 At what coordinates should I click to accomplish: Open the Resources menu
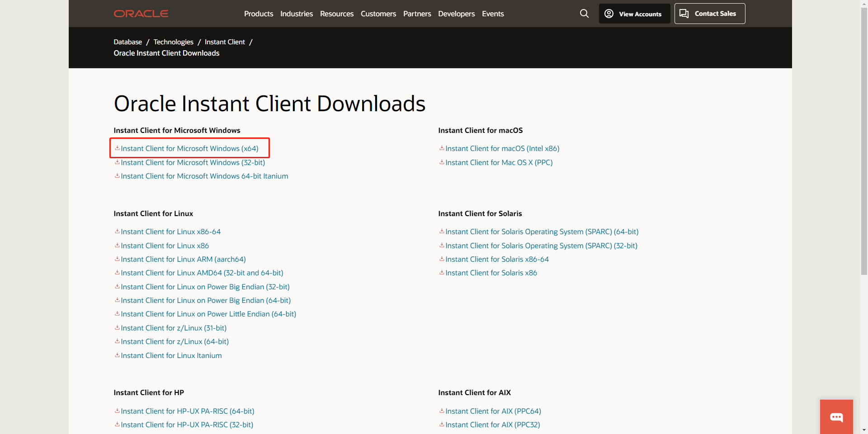(x=337, y=14)
